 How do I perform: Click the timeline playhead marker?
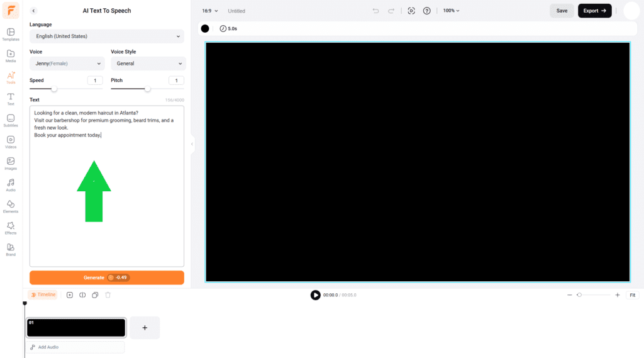click(x=25, y=303)
